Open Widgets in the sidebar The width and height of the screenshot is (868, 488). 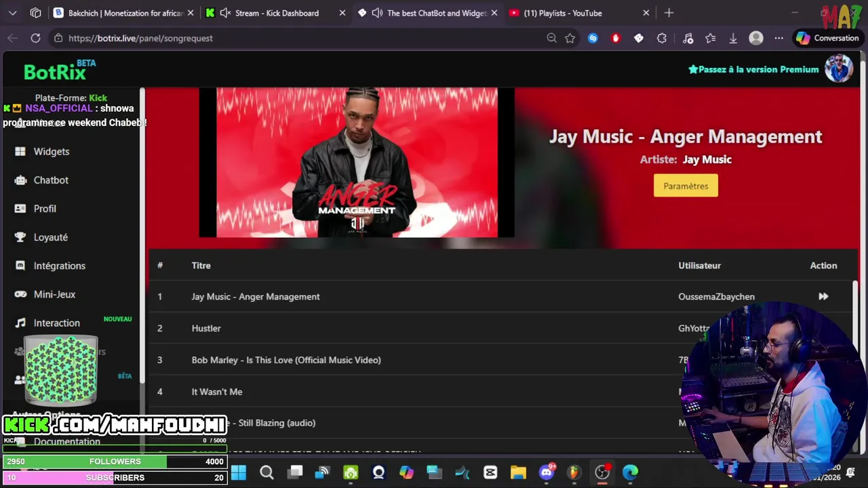click(52, 151)
